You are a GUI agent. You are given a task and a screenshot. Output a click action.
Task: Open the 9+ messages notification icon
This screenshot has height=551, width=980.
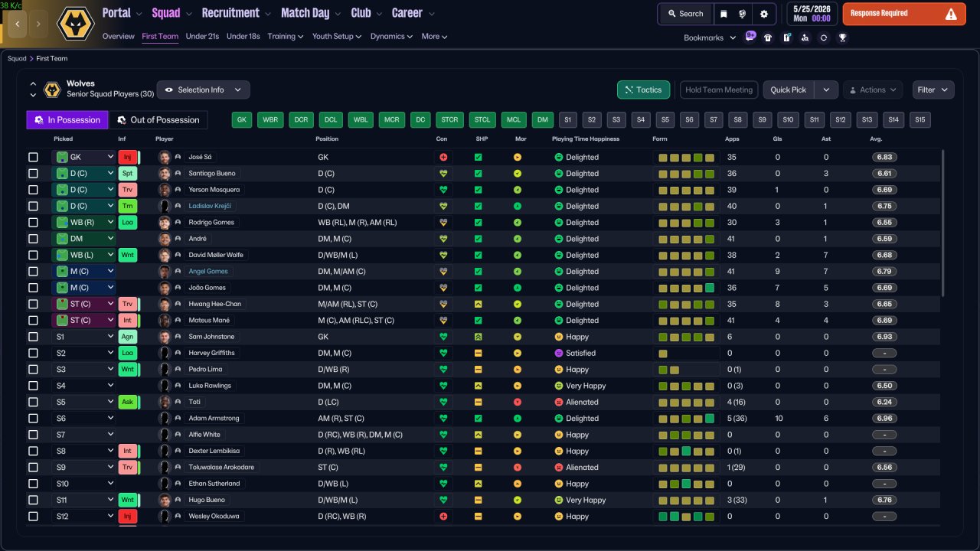[750, 37]
